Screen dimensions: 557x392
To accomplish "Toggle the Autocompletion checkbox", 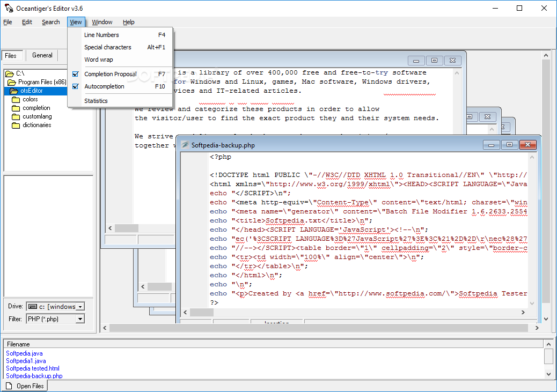I will [x=75, y=86].
